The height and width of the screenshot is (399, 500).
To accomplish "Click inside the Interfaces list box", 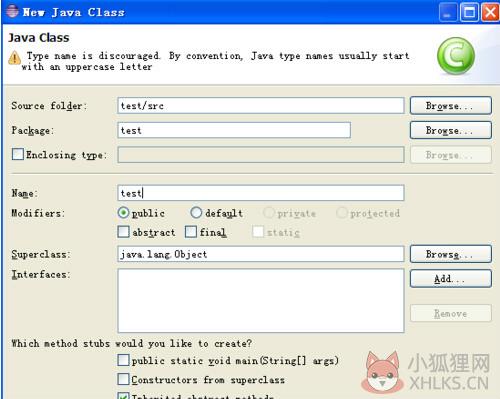I will tap(261, 301).
